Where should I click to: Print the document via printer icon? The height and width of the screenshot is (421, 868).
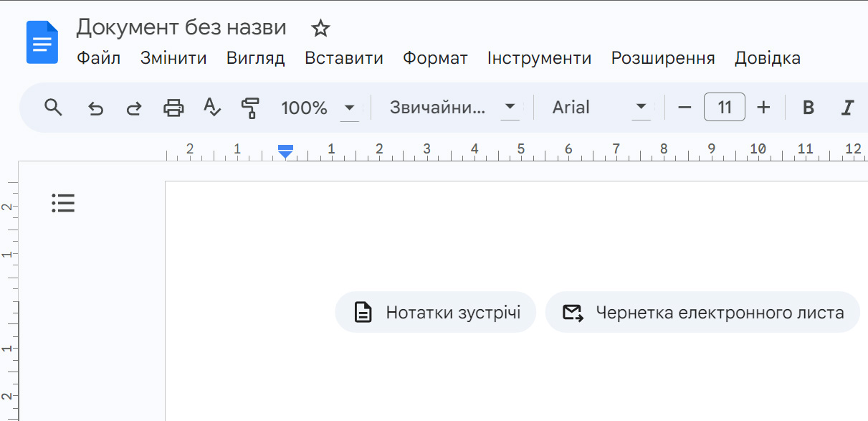[x=173, y=108]
